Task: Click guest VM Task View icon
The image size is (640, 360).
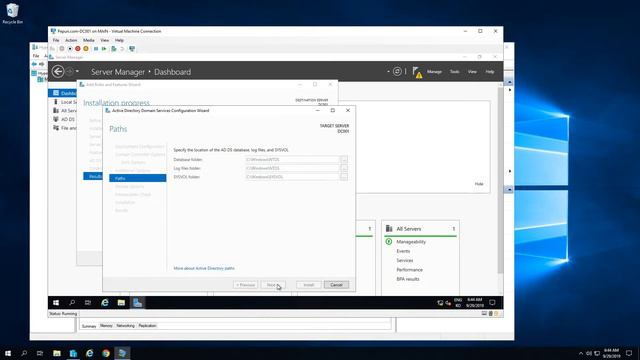Action: tap(88, 302)
